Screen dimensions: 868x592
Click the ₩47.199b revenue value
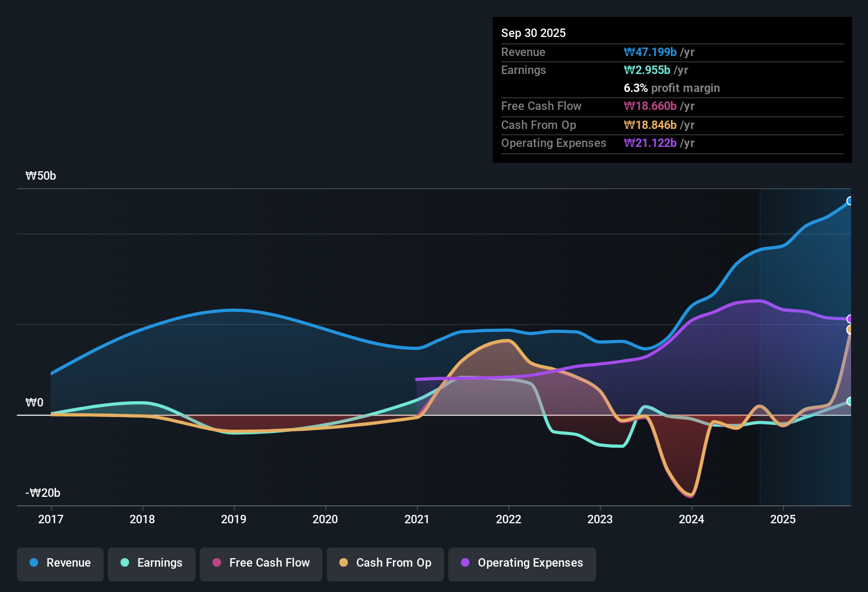point(651,52)
